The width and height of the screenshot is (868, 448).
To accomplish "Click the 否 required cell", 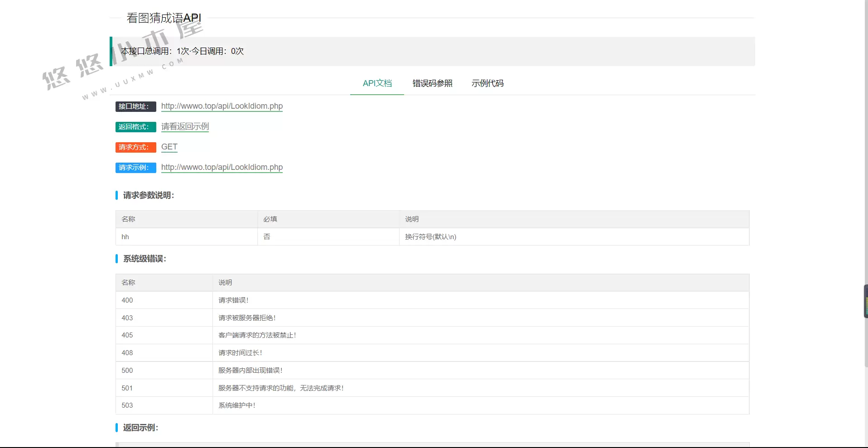I will [x=328, y=237].
